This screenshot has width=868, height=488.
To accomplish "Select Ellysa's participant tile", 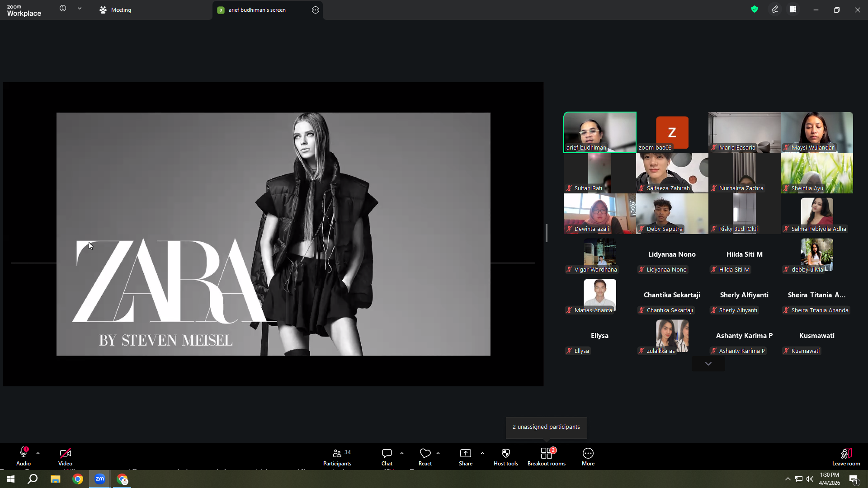I will (x=600, y=336).
